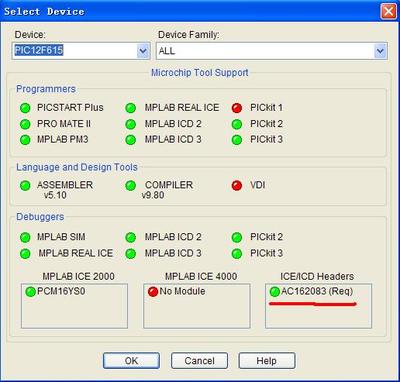Select the No Module entry in MPLAB ICE 4000
This screenshot has height=382, width=400.
coord(177,292)
